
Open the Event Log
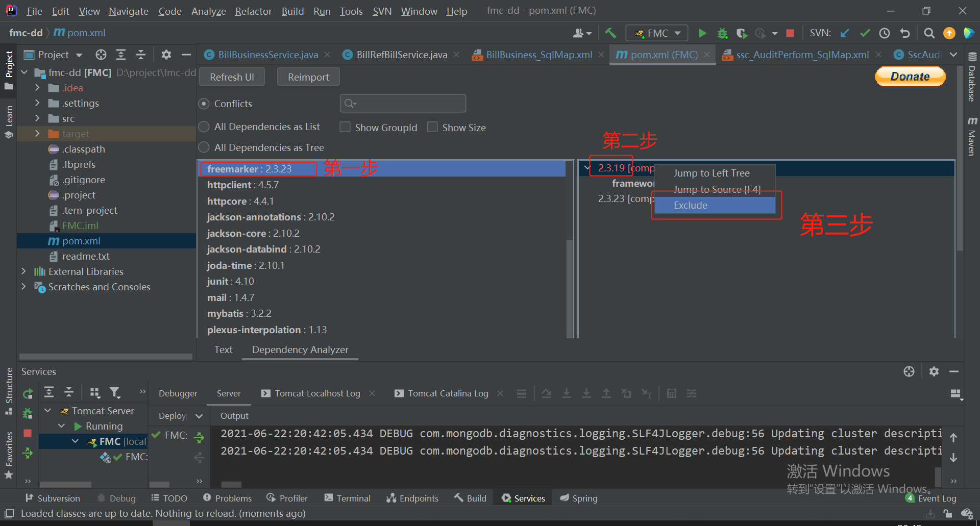click(x=931, y=498)
